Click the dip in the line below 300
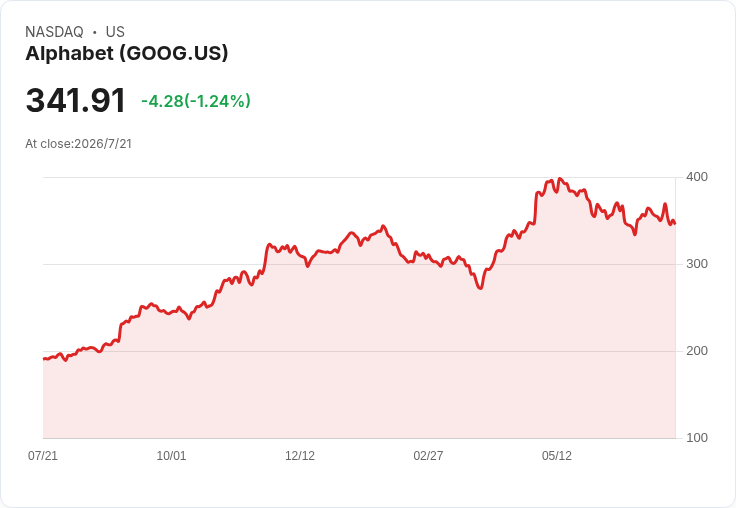Screen dimensions: 736x508 click(480, 287)
